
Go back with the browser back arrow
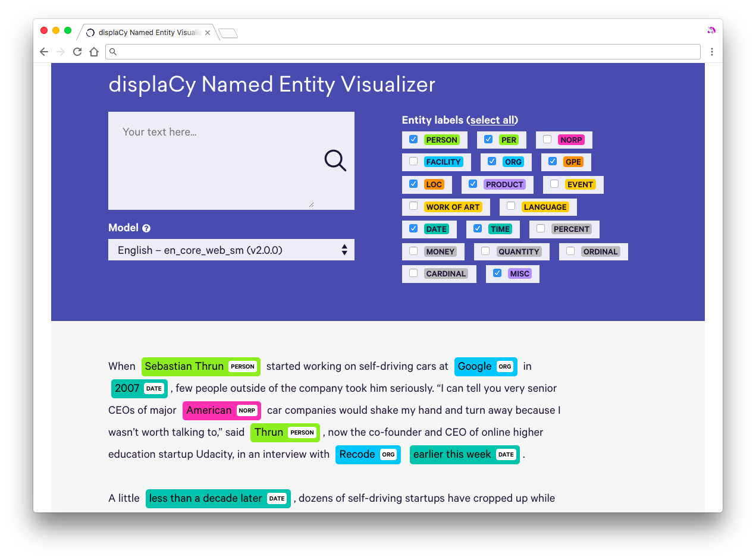click(x=44, y=52)
